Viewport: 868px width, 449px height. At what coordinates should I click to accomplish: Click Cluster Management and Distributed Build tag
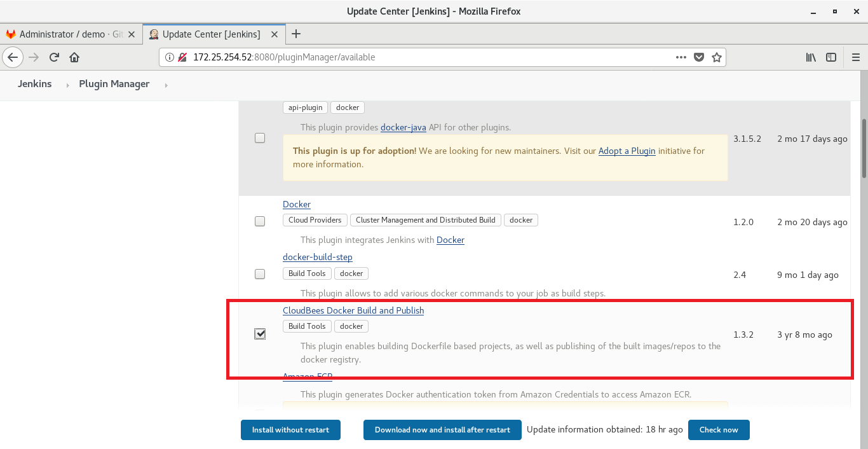click(x=426, y=220)
